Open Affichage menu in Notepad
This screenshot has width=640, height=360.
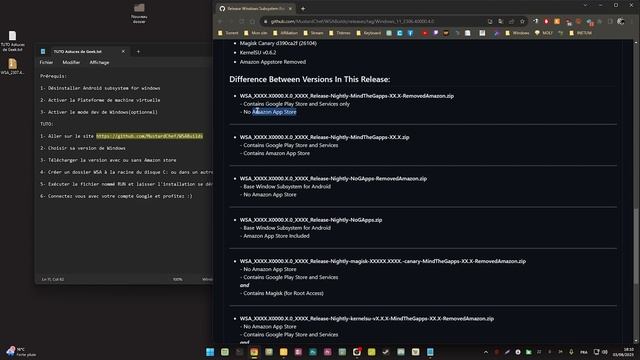click(99, 62)
